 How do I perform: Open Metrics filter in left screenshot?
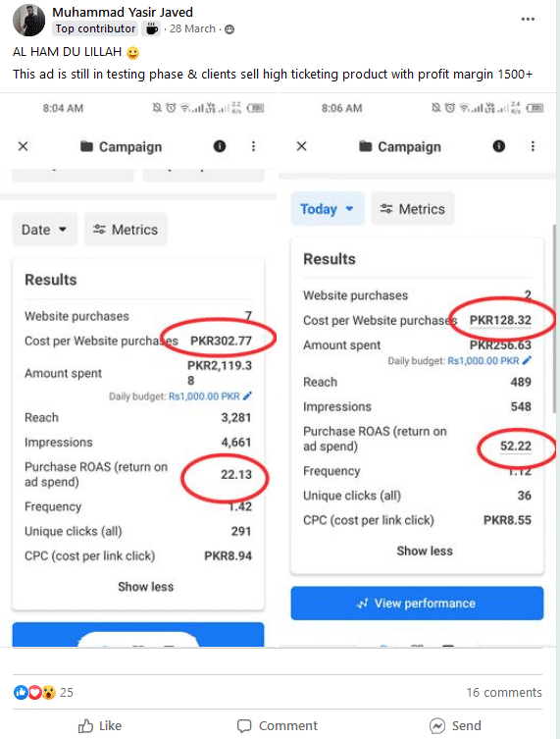[126, 230]
